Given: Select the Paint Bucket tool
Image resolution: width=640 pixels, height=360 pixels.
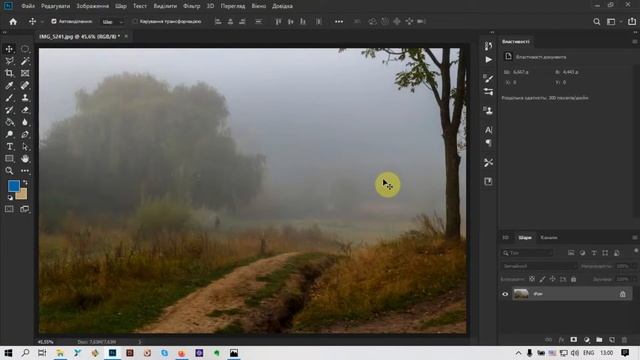Looking at the screenshot, I should (x=9, y=122).
